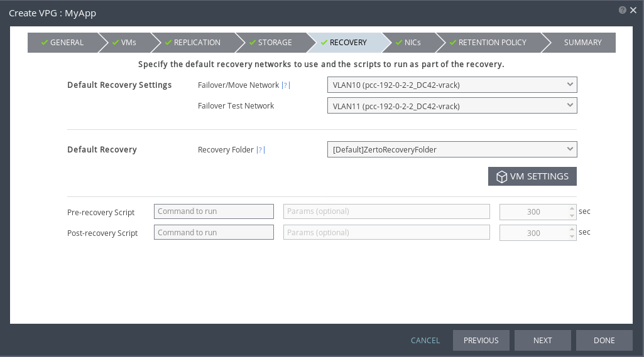Click the help question mark icon in title bar
The height and width of the screenshot is (357, 644).
pos(622,10)
